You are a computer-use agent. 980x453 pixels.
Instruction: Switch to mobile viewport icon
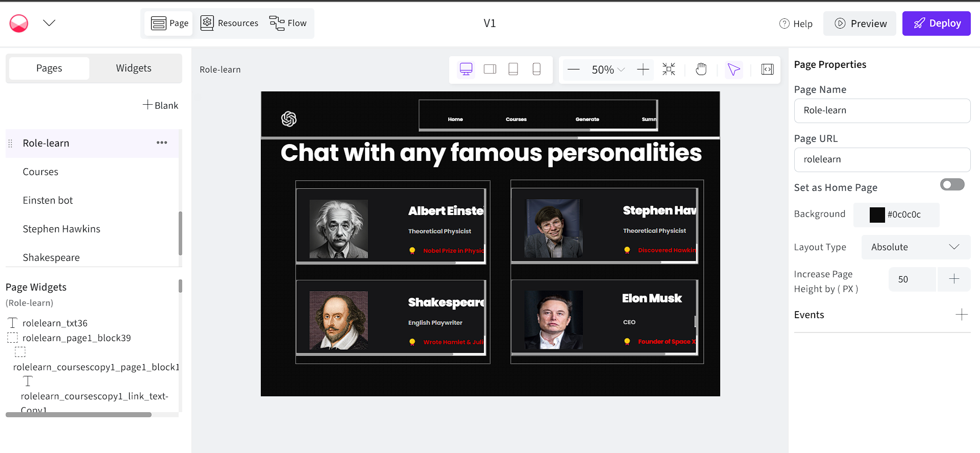click(x=536, y=69)
